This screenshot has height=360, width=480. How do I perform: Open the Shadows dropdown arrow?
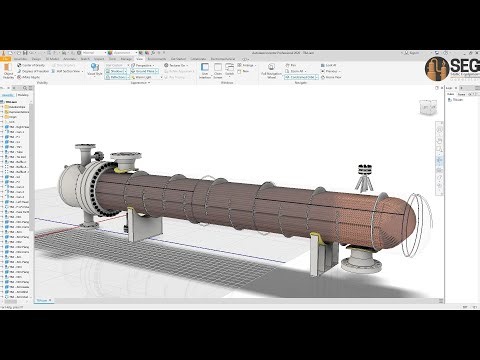pos(125,71)
